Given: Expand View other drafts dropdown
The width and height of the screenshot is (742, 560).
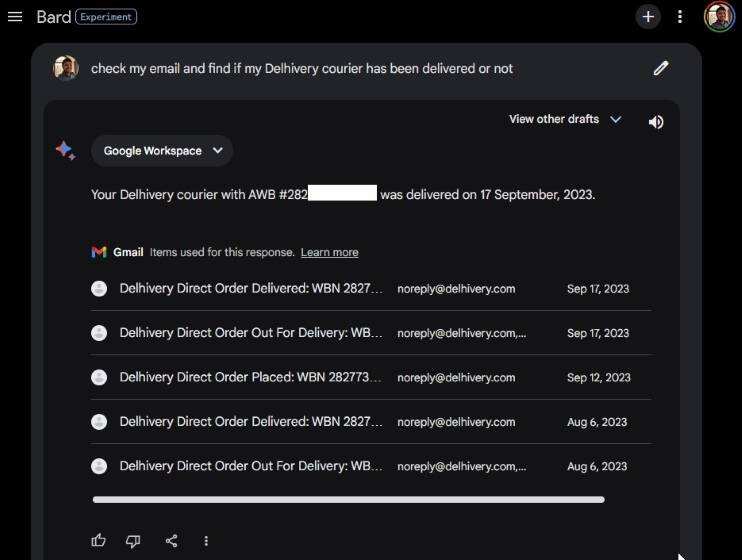Looking at the screenshot, I should pos(564,119).
